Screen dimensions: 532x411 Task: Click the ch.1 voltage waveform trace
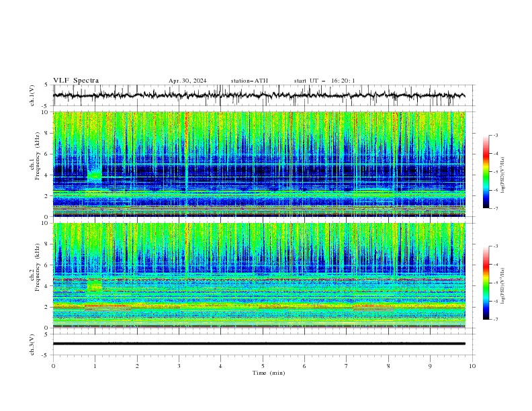259,95
